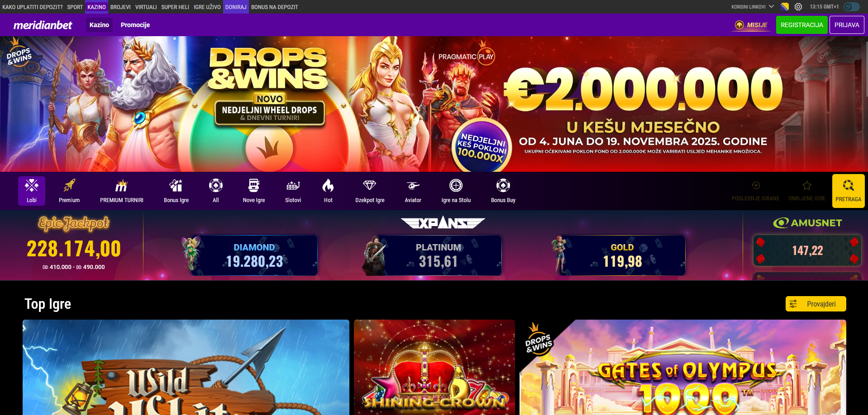Open the Premium rocket category

[69, 191]
